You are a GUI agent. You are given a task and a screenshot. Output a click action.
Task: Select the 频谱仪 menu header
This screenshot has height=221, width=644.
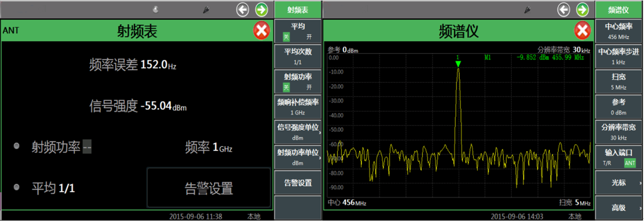(618, 10)
